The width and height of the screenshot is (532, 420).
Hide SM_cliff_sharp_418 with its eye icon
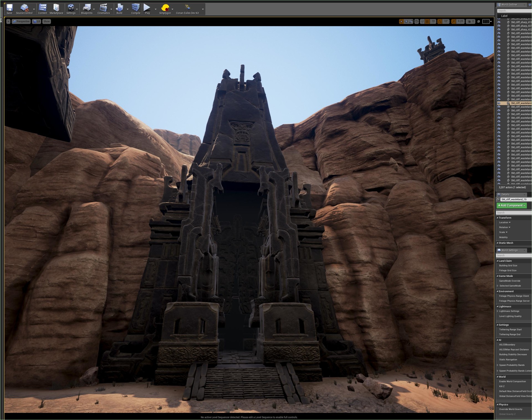pos(499,22)
